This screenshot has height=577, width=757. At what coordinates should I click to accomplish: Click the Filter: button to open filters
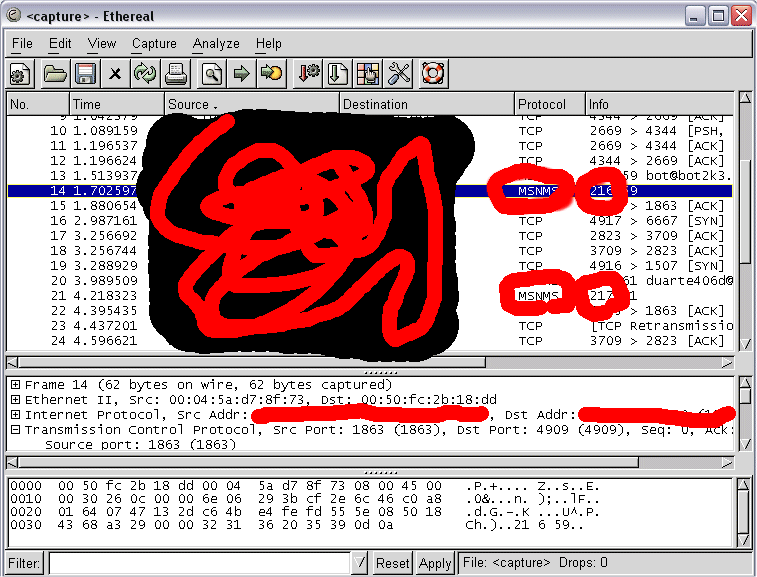point(24,563)
